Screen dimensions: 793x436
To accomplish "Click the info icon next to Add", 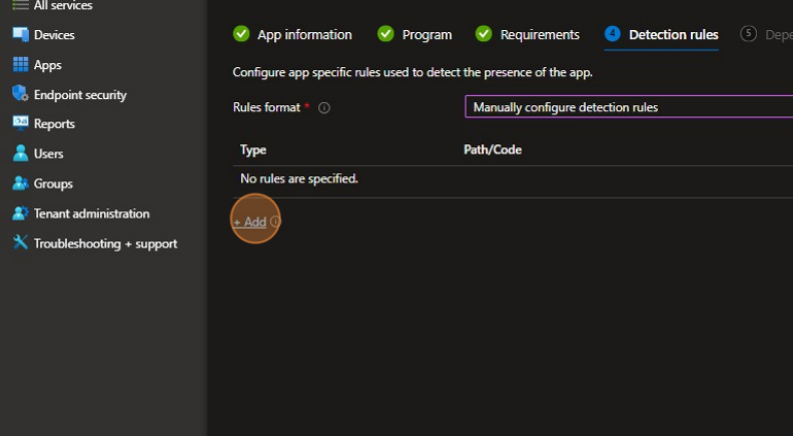I will click(x=275, y=222).
